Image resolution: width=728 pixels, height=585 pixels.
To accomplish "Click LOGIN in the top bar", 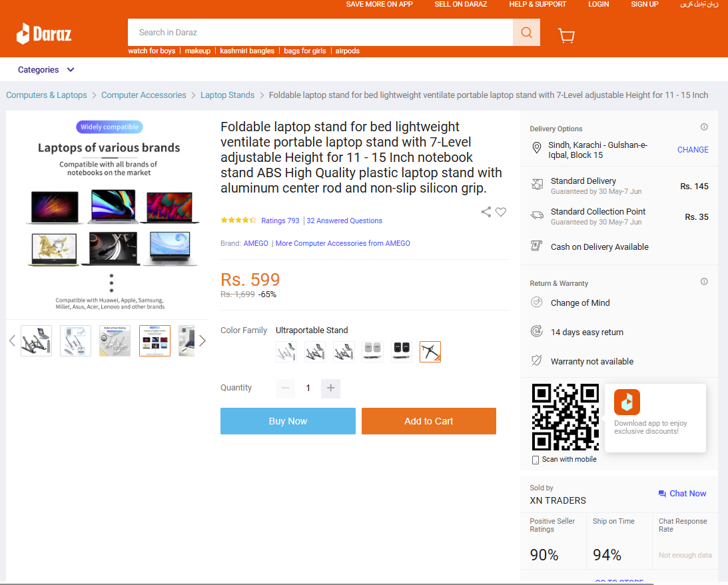I will coord(599,4).
